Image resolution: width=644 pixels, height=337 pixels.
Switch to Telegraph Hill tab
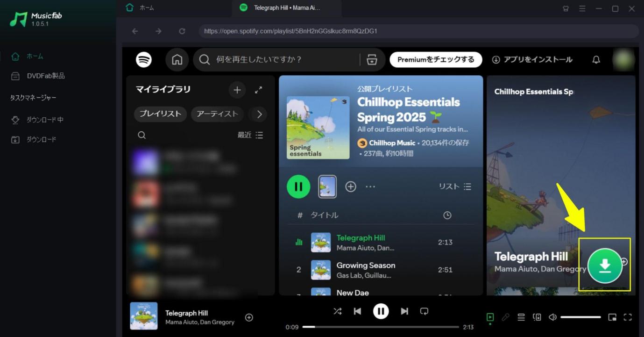coord(286,8)
